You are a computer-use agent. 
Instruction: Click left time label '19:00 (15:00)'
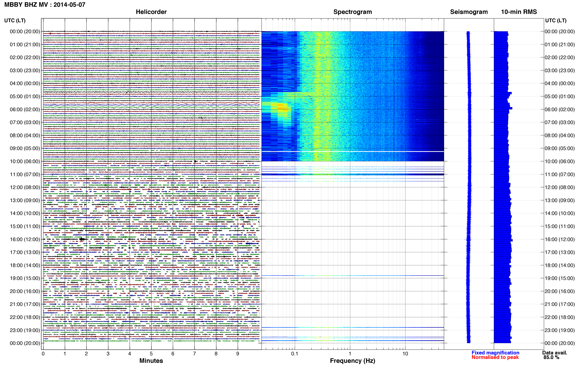[x=25, y=278]
